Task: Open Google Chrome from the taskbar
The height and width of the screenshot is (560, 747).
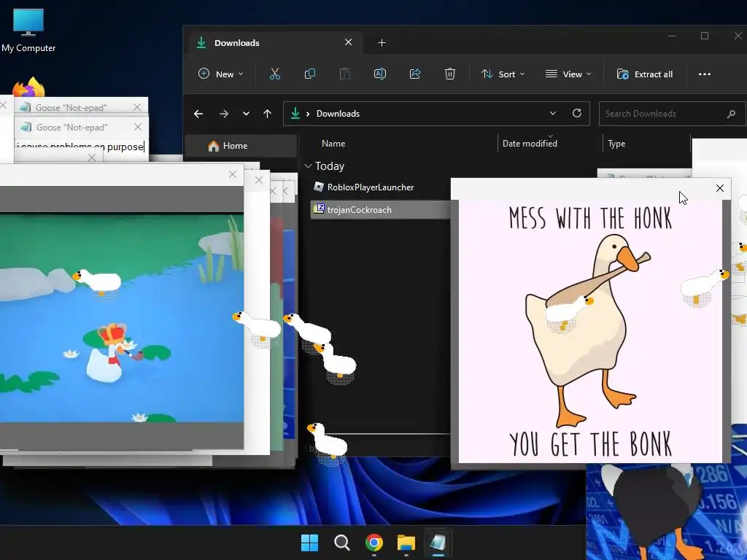Action: tap(374, 542)
